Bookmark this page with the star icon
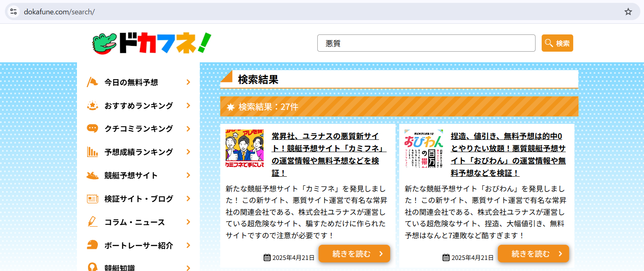Viewport: 644px width, 271px height. (x=628, y=12)
